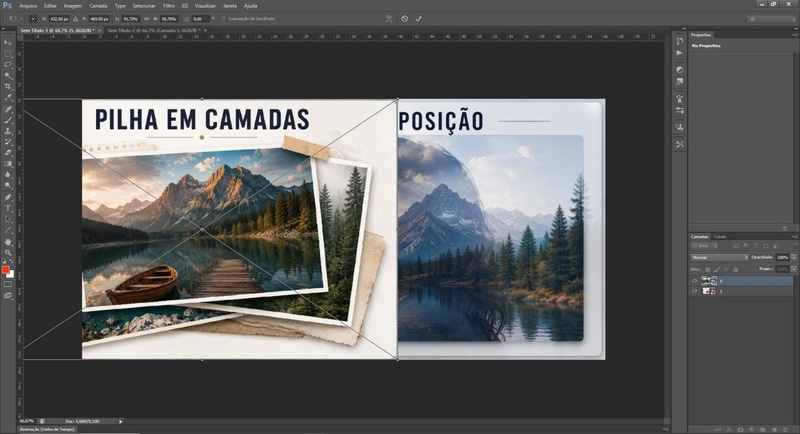This screenshot has height=434, width=800.
Task: Select the Zoom tool
Action: [8, 252]
